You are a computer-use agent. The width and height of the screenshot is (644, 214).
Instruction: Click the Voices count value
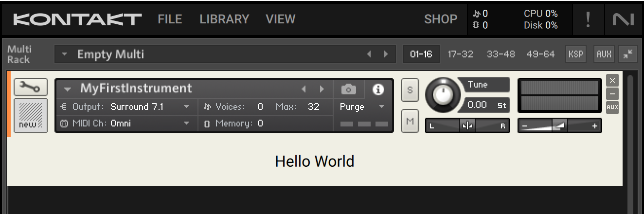[260, 107]
